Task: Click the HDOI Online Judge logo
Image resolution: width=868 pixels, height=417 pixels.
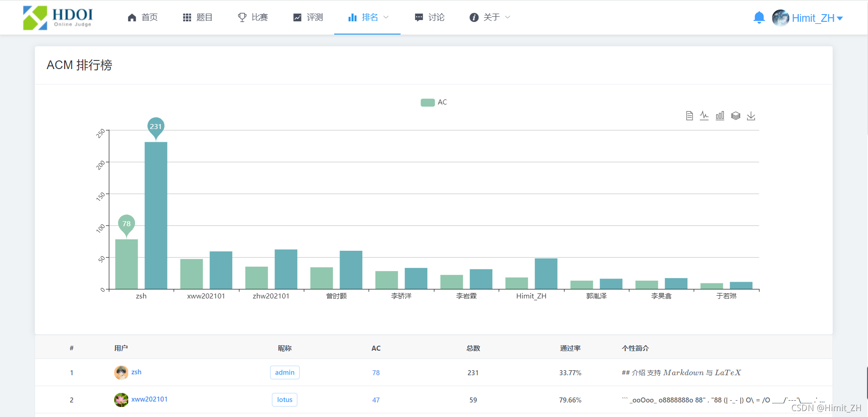Action: point(58,18)
